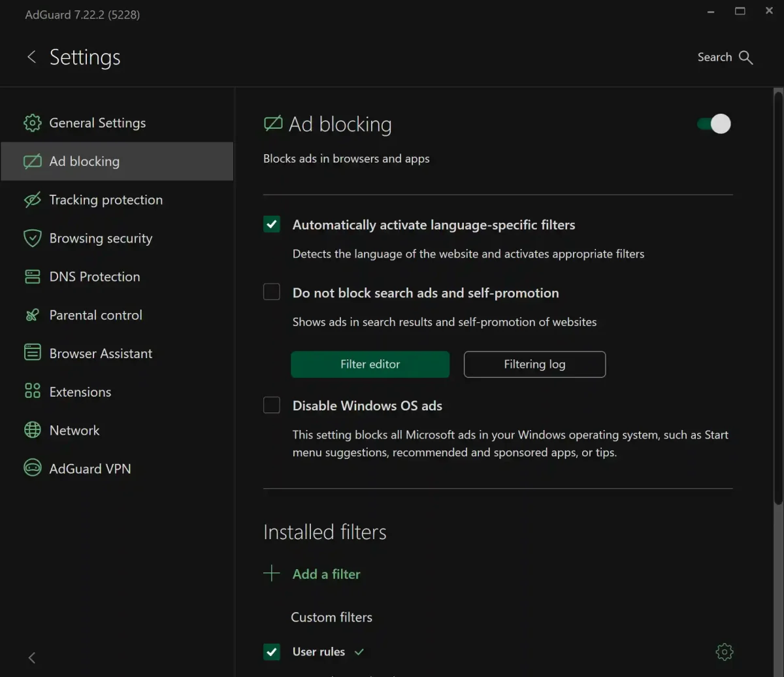Click the Parental control icon
The width and height of the screenshot is (784, 677).
31,315
